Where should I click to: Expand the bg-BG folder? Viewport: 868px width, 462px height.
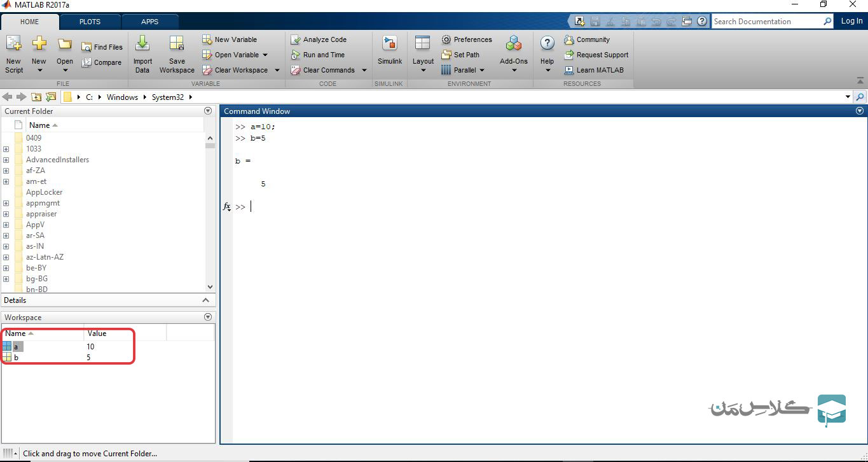pos(6,279)
